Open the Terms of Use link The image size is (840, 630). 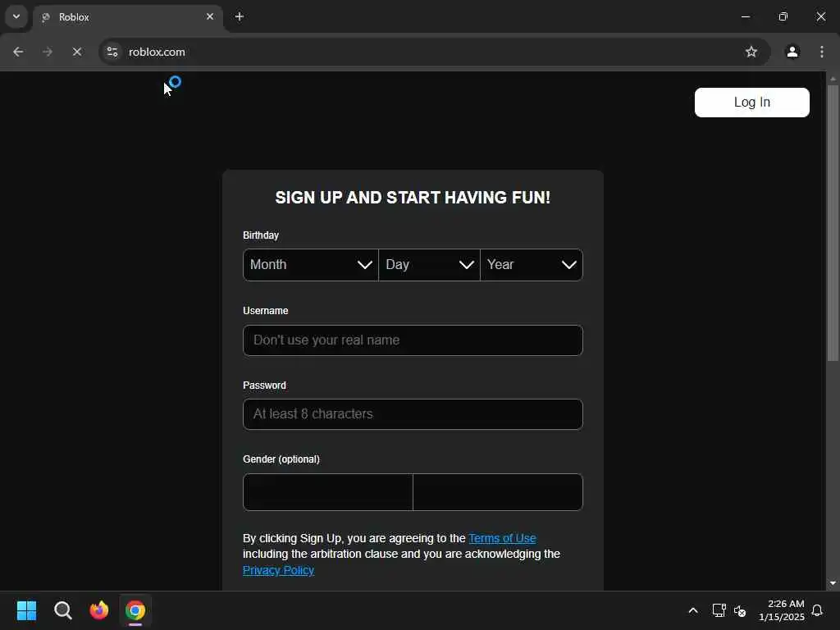tap(502, 538)
